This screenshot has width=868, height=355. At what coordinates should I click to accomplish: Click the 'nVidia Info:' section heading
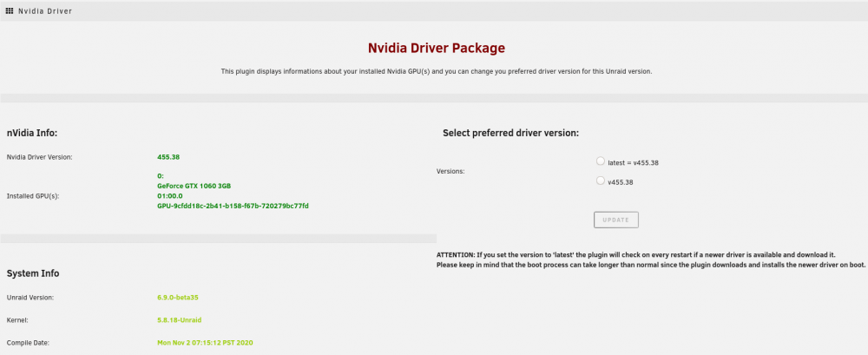(x=32, y=133)
